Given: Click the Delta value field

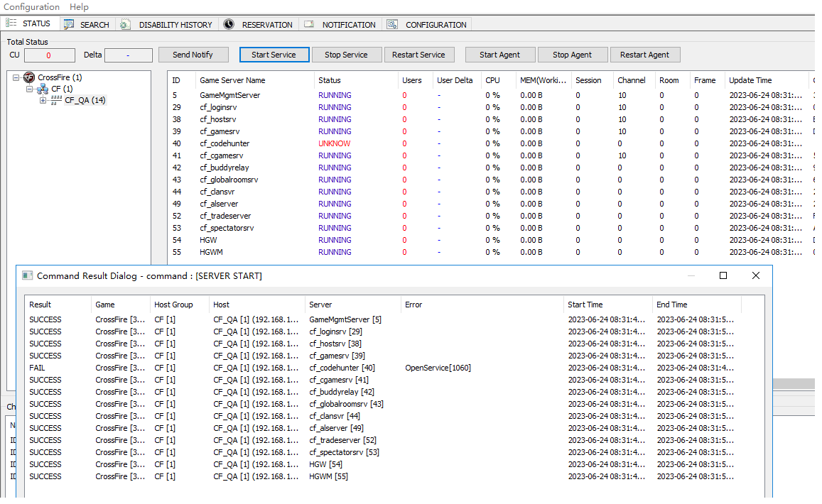Looking at the screenshot, I should [x=129, y=55].
